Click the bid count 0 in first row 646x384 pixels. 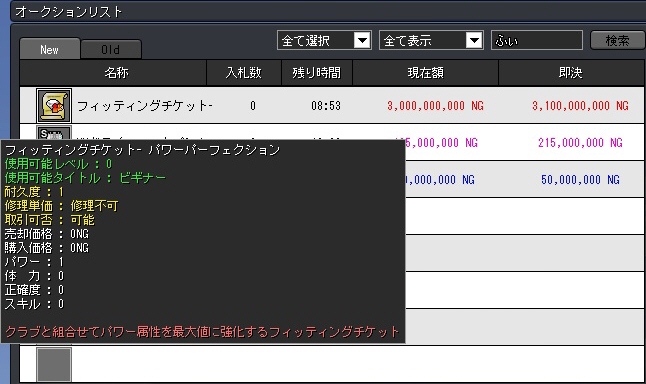tap(253, 106)
